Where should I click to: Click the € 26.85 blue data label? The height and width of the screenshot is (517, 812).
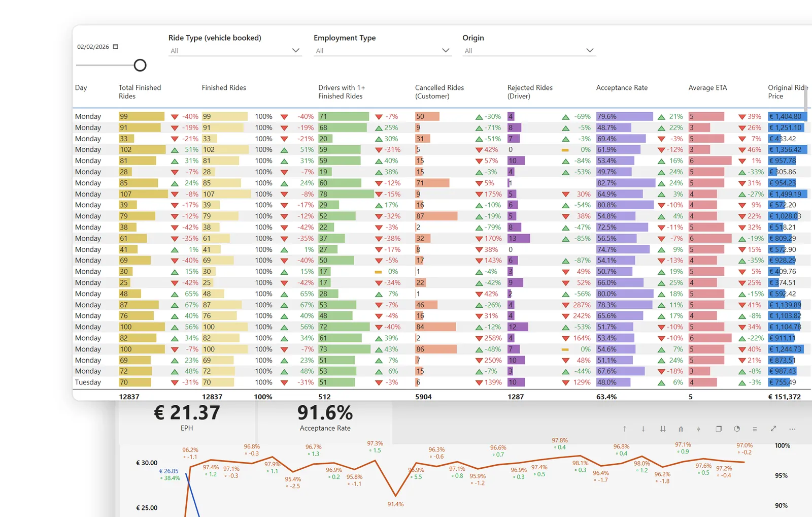click(x=168, y=471)
